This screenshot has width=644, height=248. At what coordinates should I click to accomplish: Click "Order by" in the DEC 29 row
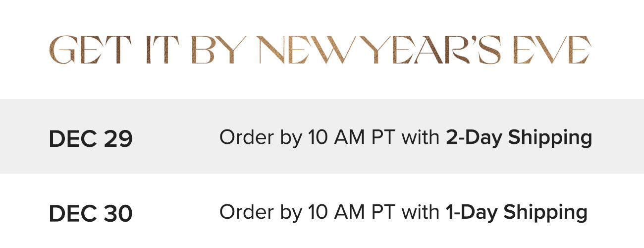(261, 138)
